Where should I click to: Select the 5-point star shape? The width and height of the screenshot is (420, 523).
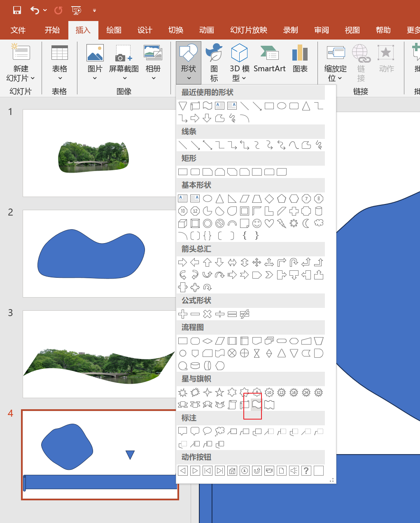pyautogui.click(x=220, y=392)
